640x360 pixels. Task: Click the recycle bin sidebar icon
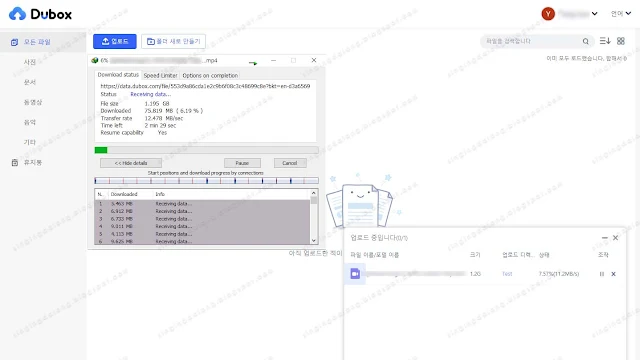[x=15, y=162]
